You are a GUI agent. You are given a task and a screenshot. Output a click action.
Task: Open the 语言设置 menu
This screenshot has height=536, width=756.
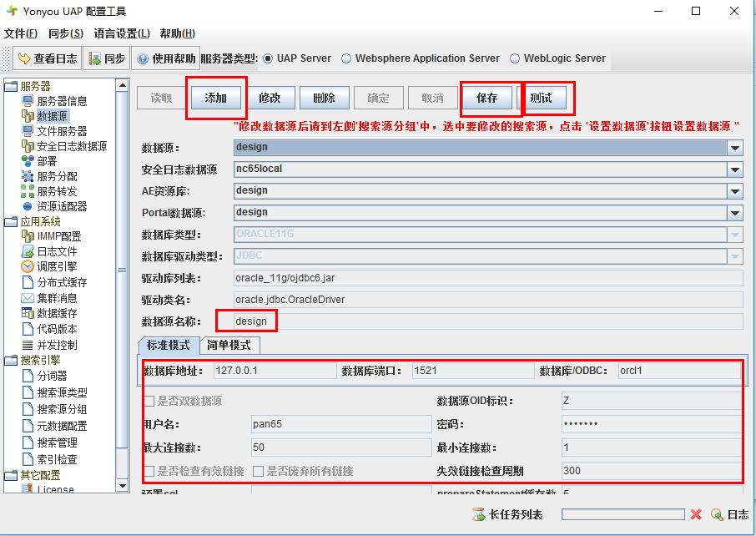(x=122, y=33)
